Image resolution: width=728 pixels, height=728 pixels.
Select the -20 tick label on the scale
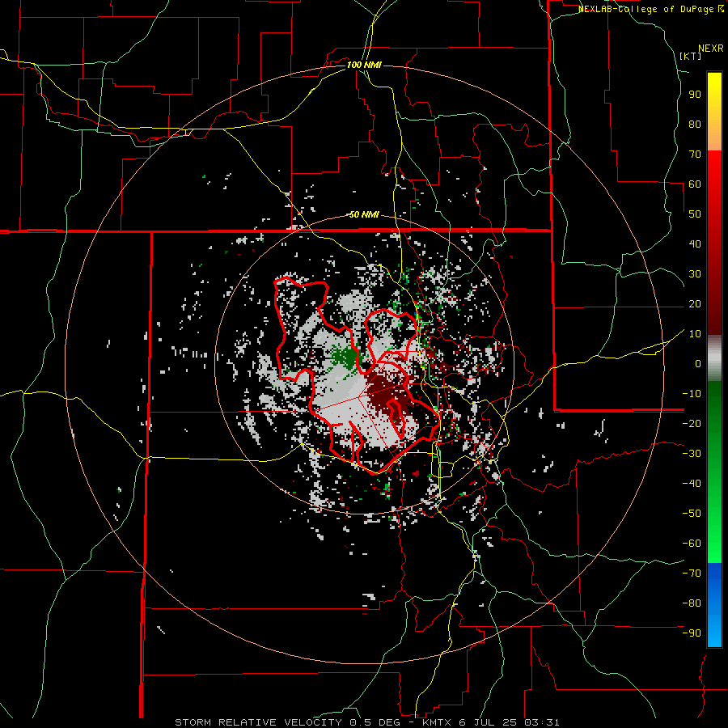click(x=692, y=423)
